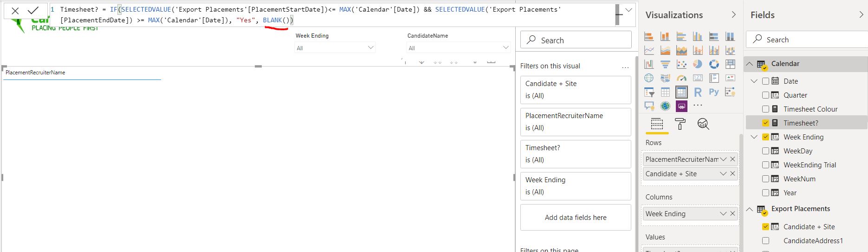Commit the DAX formula with the checkmark
The image size is (868, 252).
pyautogui.click(x=33, y=11)
